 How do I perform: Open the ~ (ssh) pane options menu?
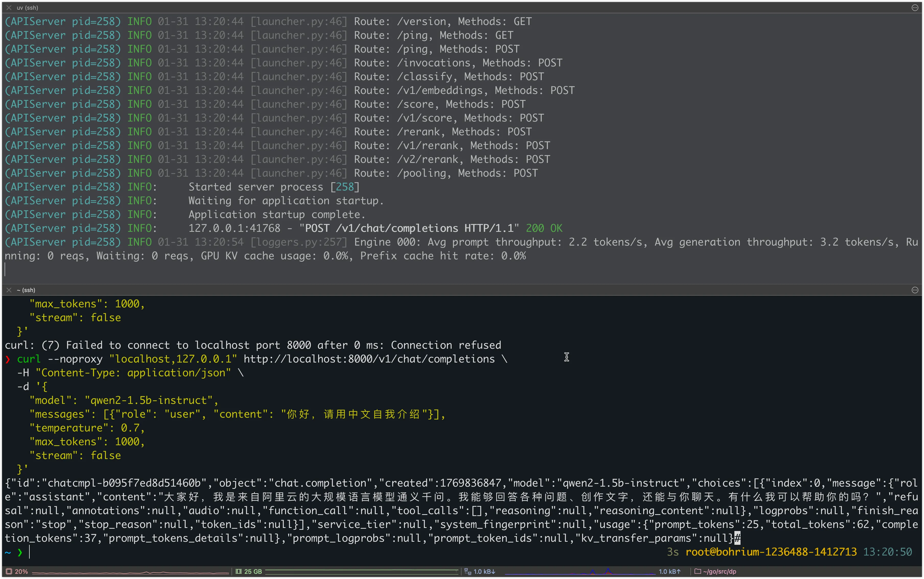point(915,290)
